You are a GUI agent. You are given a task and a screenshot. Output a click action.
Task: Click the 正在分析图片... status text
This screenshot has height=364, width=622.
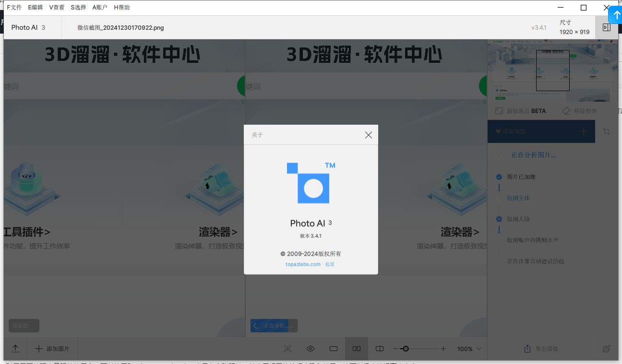(533, 155)
